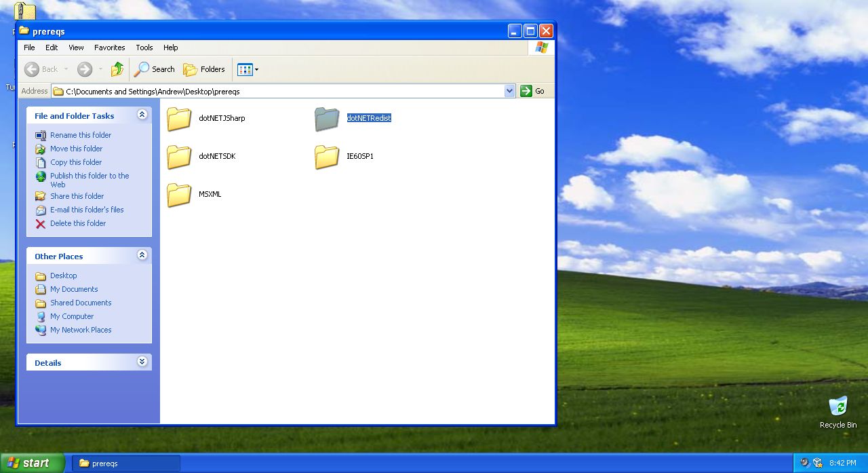This screenshot has width=868, height=473.
Task: Open the Start menu
Action: 32,463
